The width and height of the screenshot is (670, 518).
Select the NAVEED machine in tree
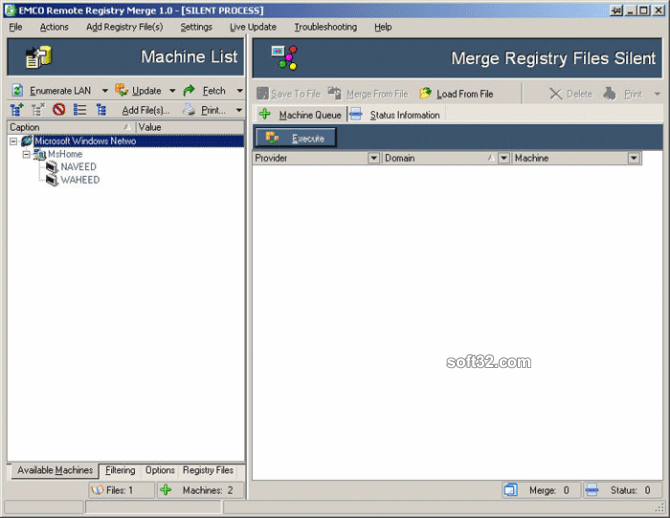79,167
